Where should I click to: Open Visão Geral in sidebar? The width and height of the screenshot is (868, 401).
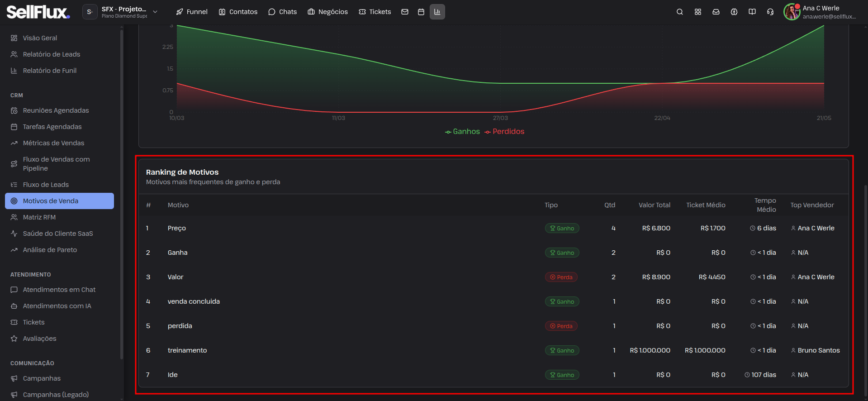point(59,38)
